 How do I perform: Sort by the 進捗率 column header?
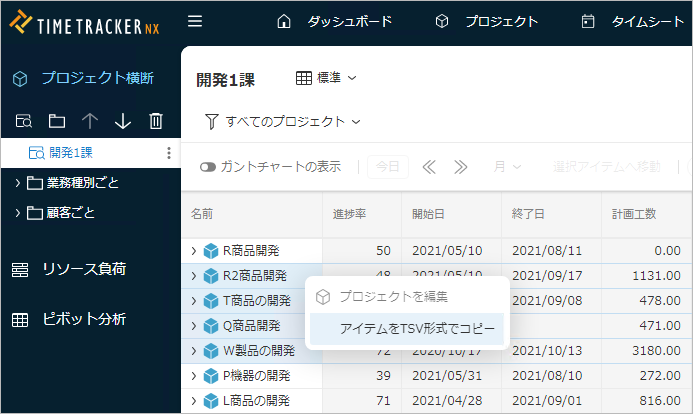350,214
